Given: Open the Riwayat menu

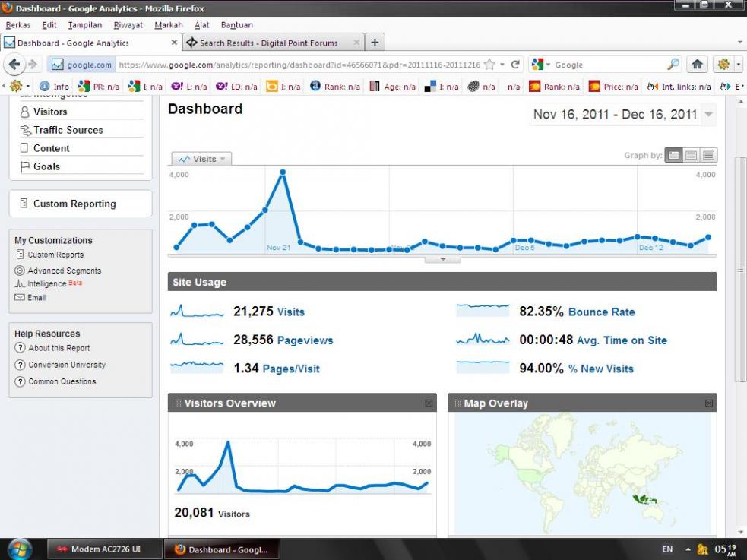Looking at the screenshot, I should click(x=128, y=25).
